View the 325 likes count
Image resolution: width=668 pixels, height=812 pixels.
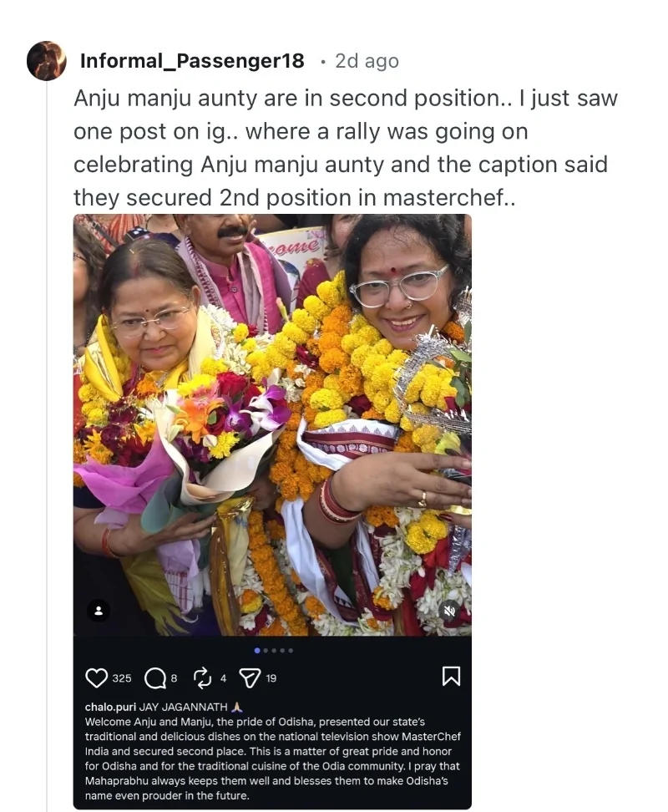pos(122,678)
